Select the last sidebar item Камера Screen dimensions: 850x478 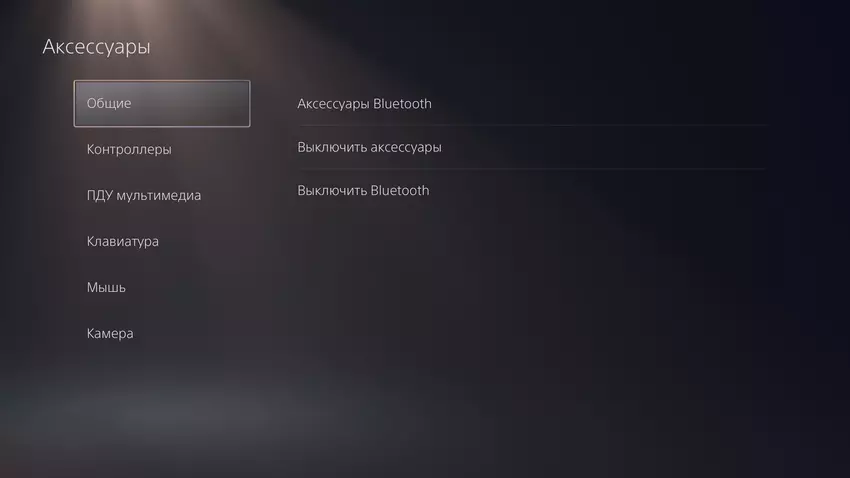point(162,334)
